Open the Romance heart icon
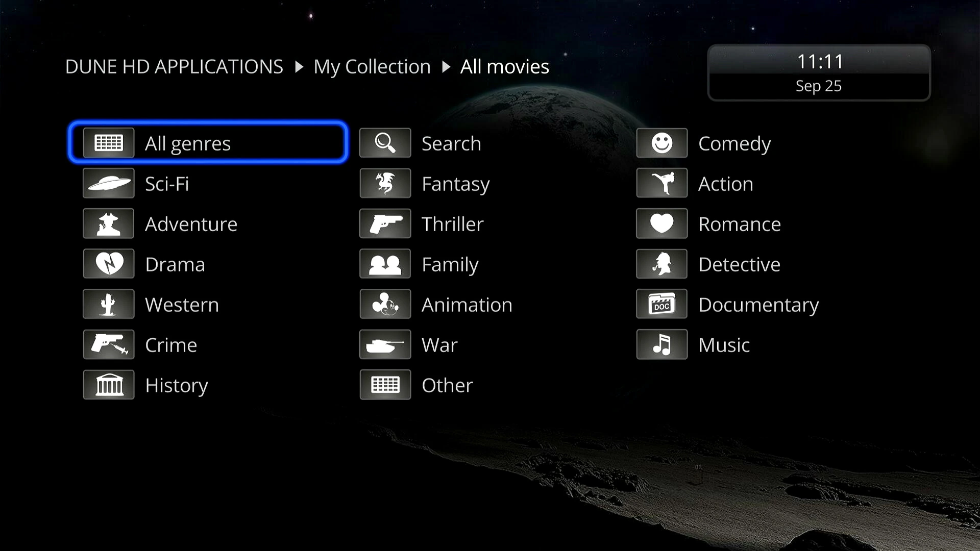Image resolution: width=980 pixels, height=551 pixels. point(662,223)
